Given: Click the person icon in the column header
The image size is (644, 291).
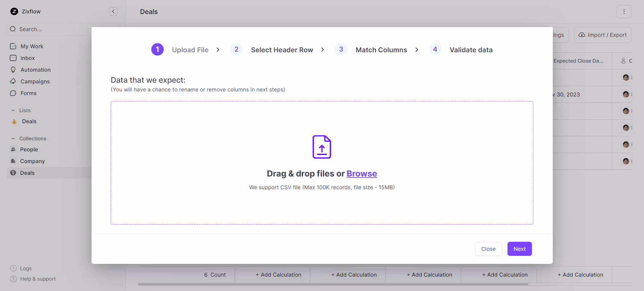Looking at the screenshot, I should coord(623,61).
